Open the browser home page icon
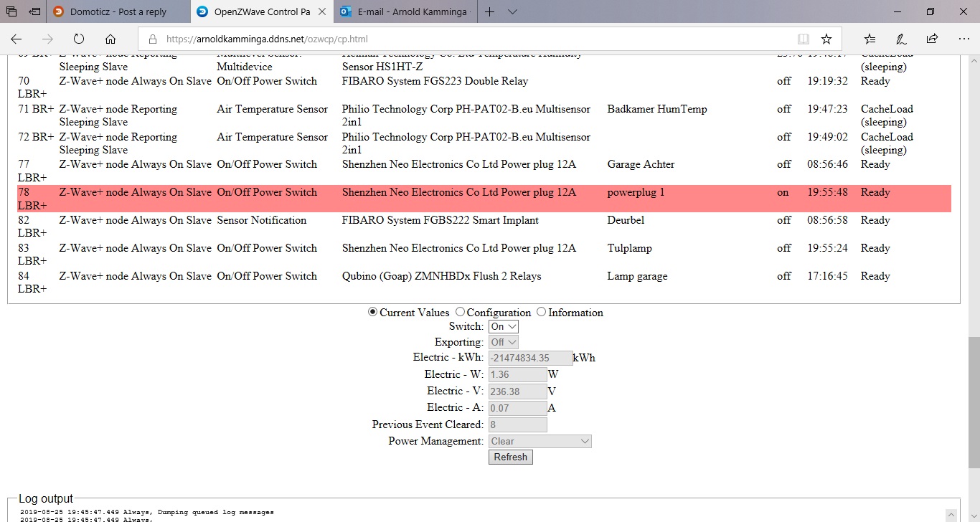This screenshot has width=980, height=522. coord(110,39)
